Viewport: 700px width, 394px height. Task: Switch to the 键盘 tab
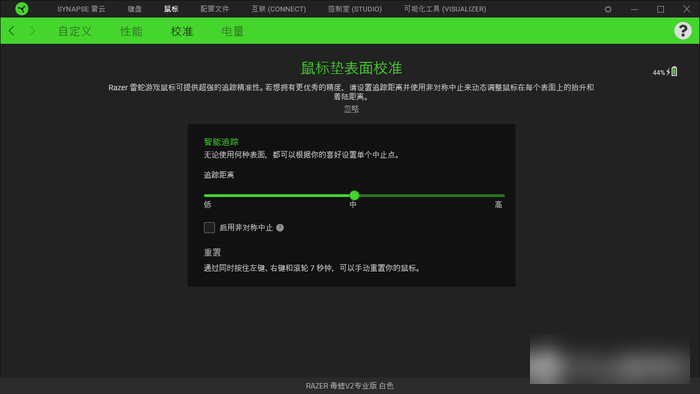click(134, 9)
